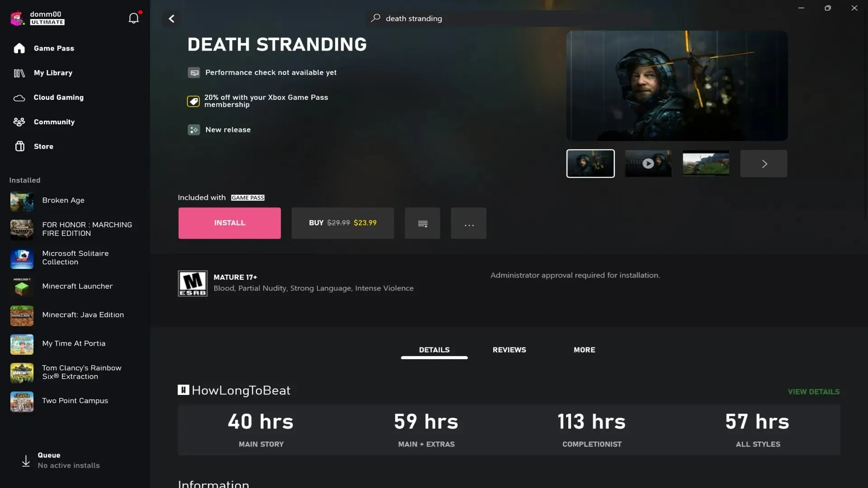
Task: Click the Queue section icon
Action: click(26, 460)
